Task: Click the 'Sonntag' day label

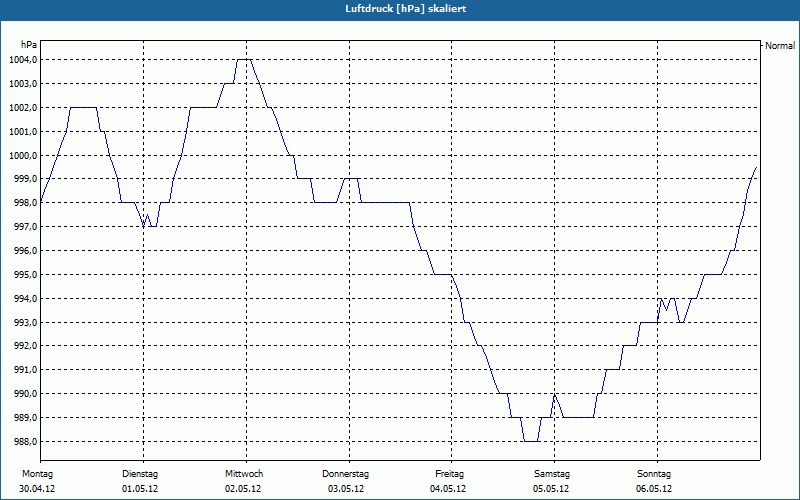Action: tap(654, 474)
